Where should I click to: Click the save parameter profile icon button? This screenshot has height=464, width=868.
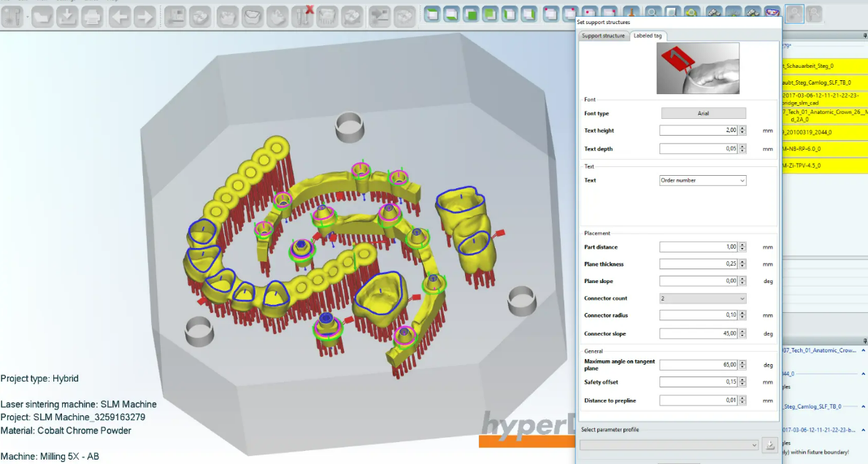tap(769, 444)
